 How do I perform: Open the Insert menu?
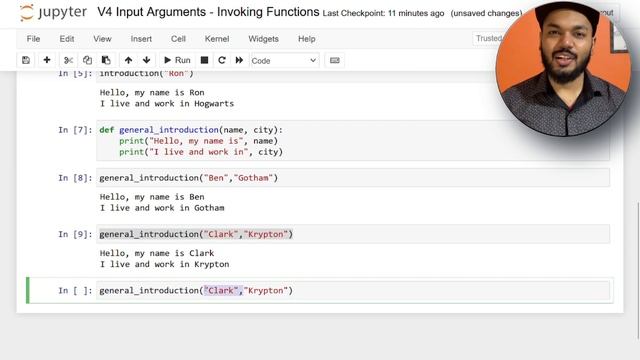[141, 39]
